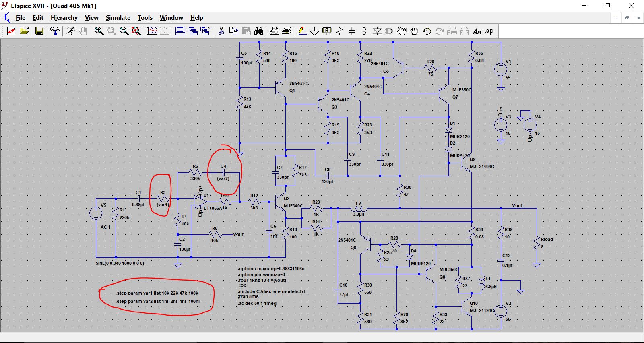The width and height of the screenshot is (644, 343).
Task: Click the .include discrete models.txt directive
Action: point(272,291)
